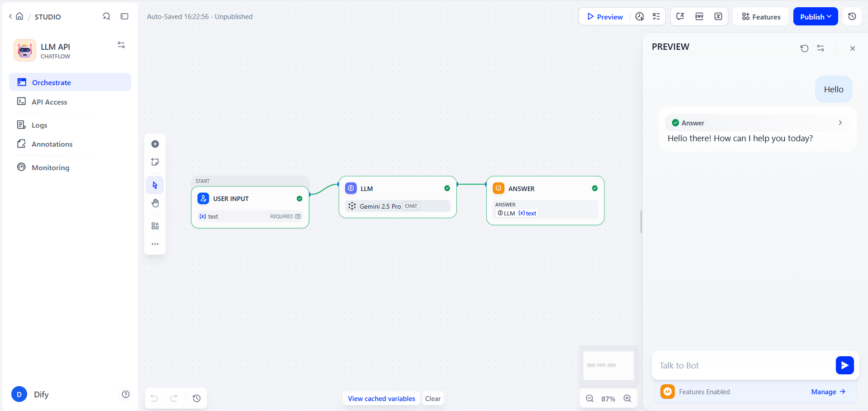Close the Preview panel
Screen dimensions: 868x411
point(853,48)
